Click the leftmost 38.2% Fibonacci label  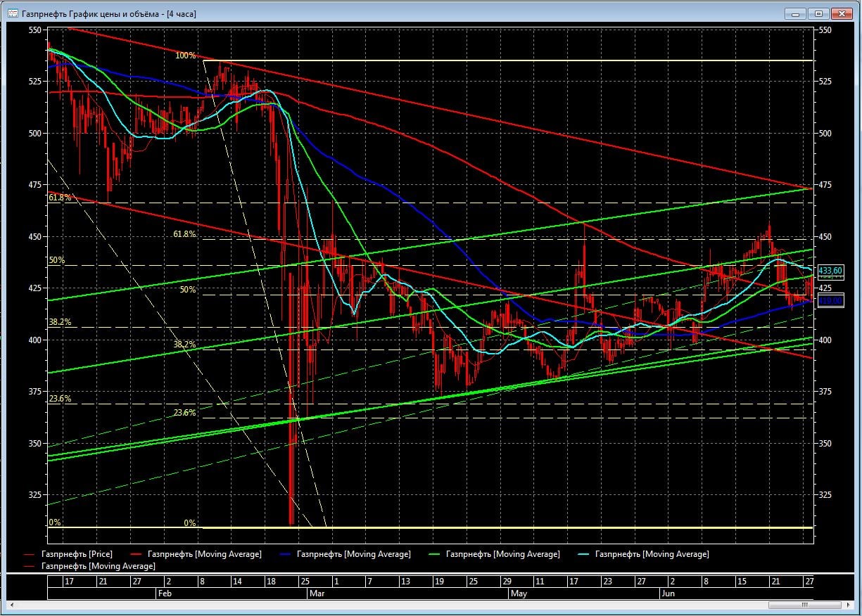[x=60, y=322]
